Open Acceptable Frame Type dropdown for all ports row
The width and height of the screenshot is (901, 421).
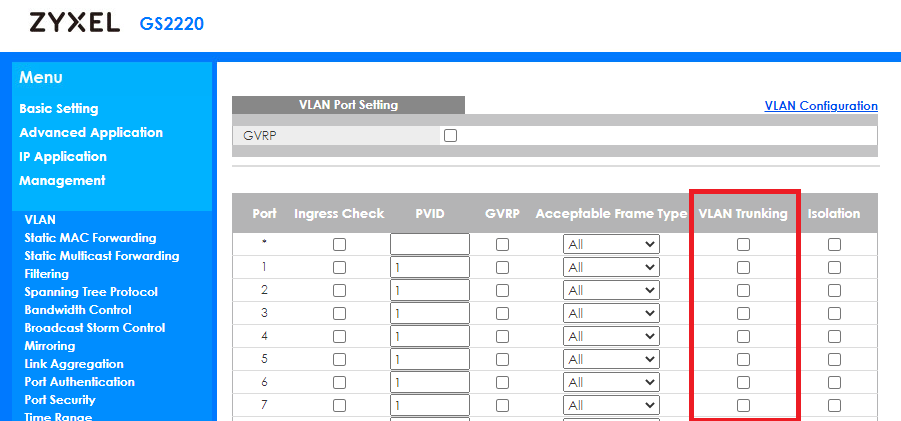tap(611, 244)
